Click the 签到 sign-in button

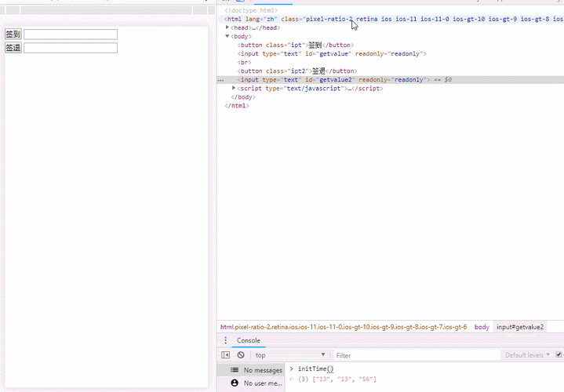point(13,34)
